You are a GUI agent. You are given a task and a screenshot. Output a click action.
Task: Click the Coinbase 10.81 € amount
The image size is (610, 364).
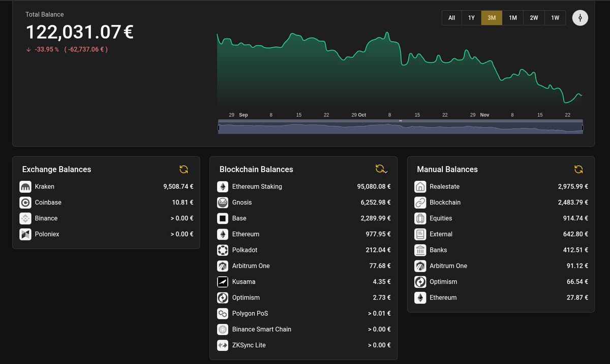pos(182,203)
